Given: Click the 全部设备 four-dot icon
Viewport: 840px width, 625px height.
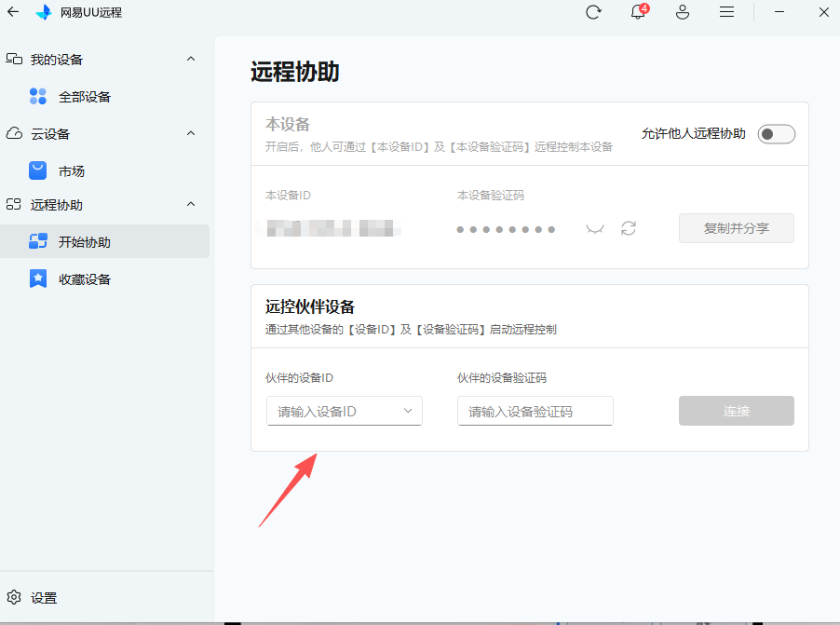Looking at the screenshot, I should point(38,97).
